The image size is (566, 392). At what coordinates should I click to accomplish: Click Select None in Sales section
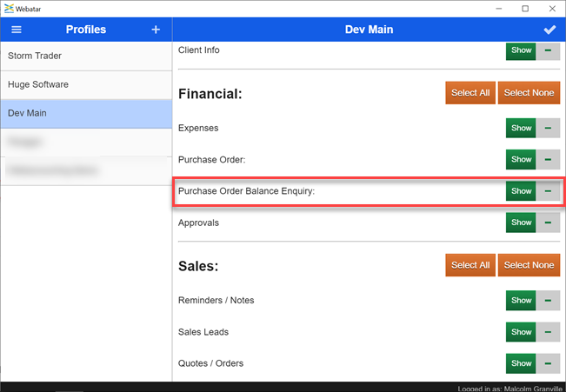pyautogui.click(x=529, y=265)
